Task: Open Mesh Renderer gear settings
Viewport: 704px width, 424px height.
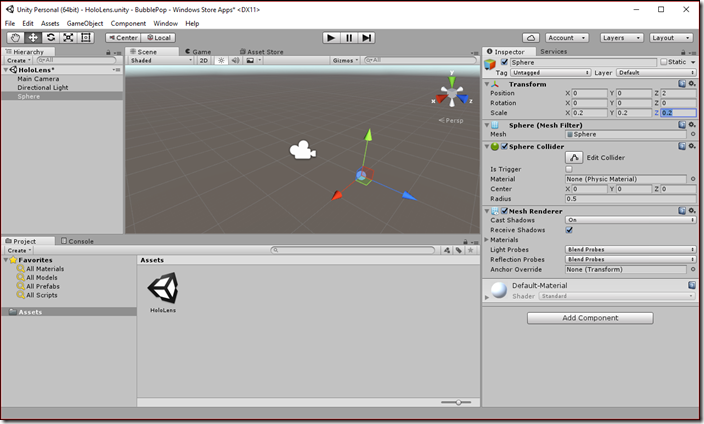Action: point(692,211)
